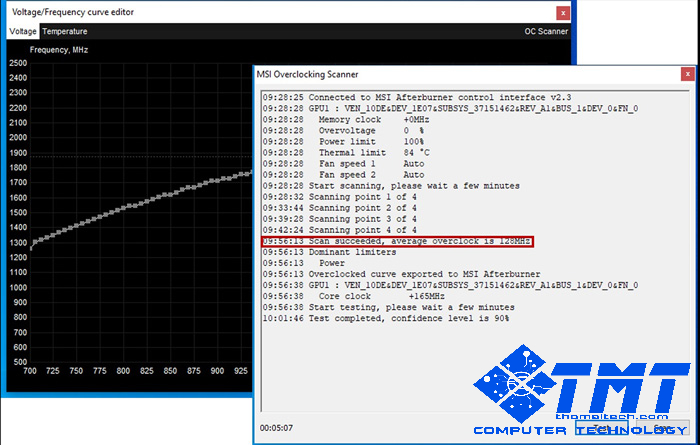Viewport: 700px width, 445px height.
Task: Click the MSI Overclocking Scanner title bar
Action: [x=450, y=73]
